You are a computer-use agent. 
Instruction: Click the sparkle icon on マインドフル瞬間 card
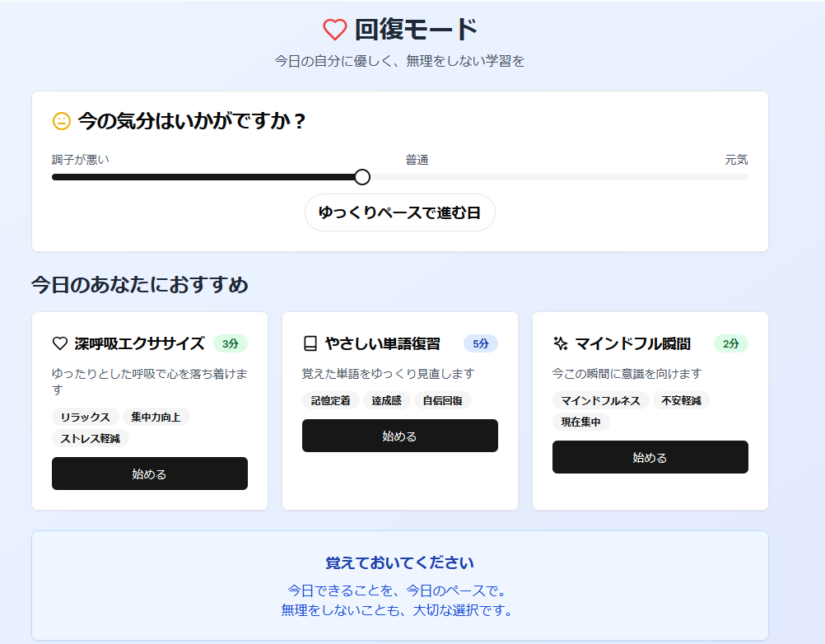[x=561, y=343]
